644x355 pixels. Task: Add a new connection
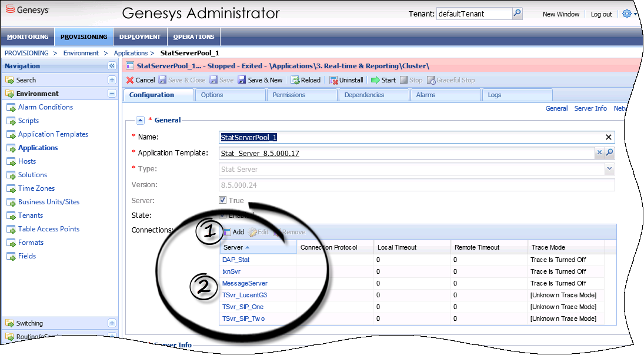coord(233,232)
